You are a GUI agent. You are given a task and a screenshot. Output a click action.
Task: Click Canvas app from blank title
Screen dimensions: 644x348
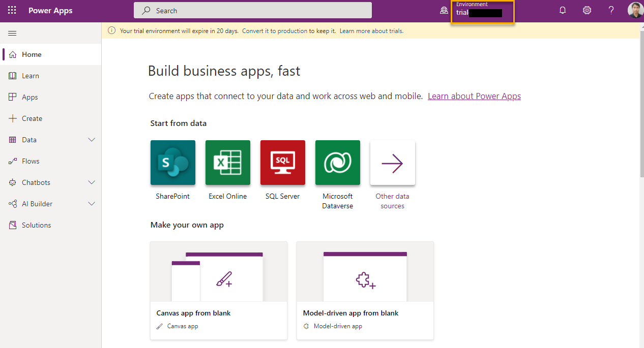point(193,313)
